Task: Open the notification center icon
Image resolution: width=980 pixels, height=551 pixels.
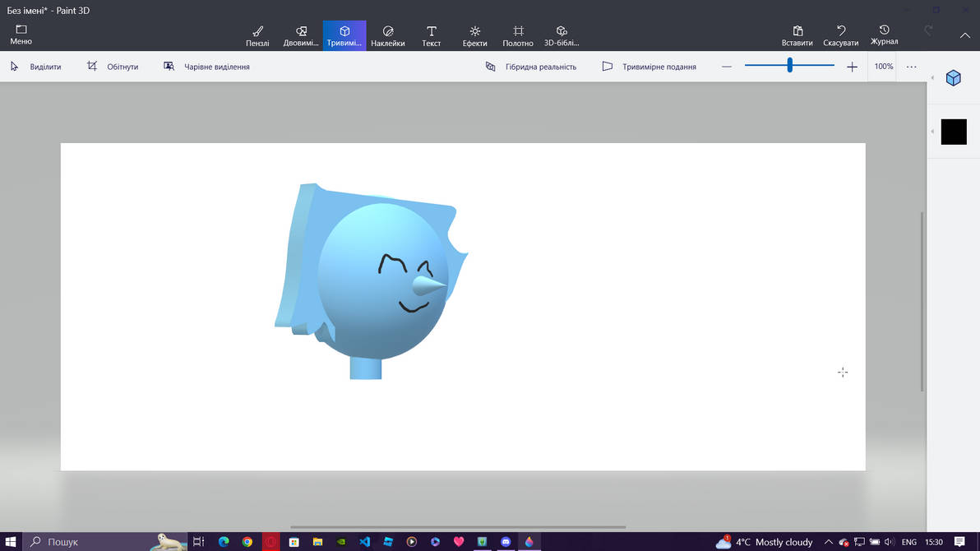Action: (x=959, y=542)
